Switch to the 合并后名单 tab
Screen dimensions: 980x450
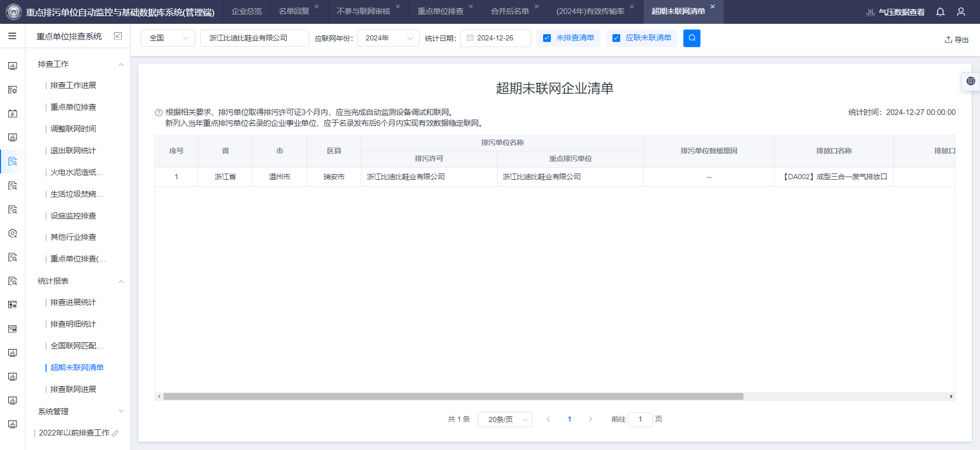click(510, 11)
